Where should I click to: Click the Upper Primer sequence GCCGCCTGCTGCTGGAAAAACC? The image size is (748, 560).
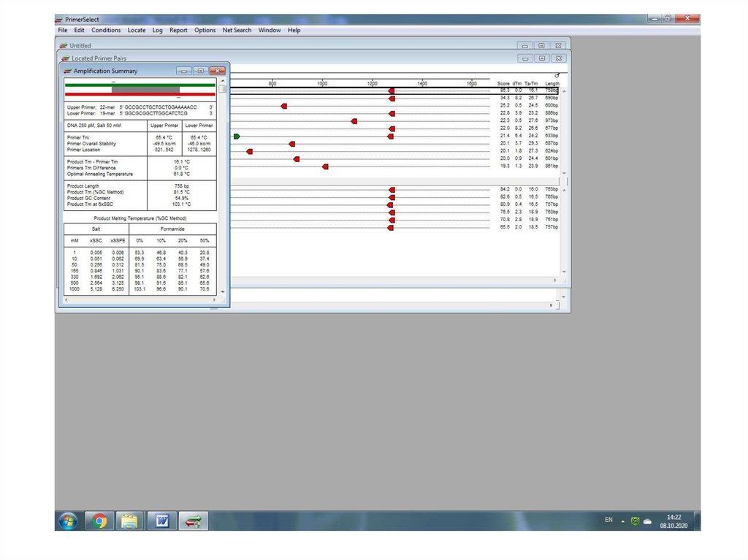tap(160, 107)
